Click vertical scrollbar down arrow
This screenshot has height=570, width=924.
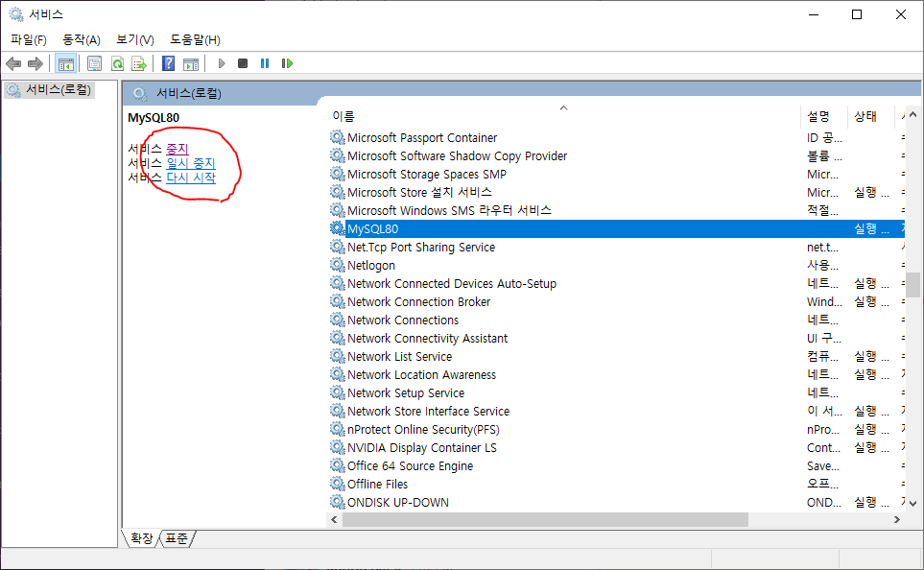click(912, 504)
